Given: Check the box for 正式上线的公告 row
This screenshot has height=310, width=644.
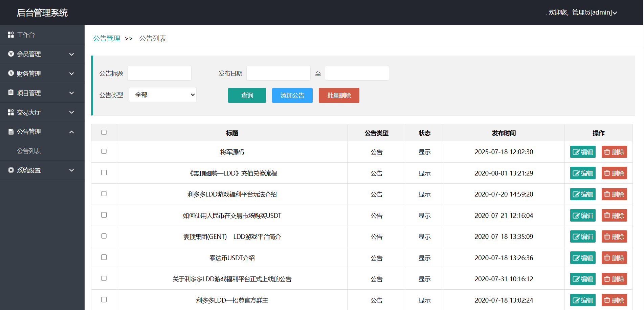Looking at the screenshot, I should click(x=104, y=278).
